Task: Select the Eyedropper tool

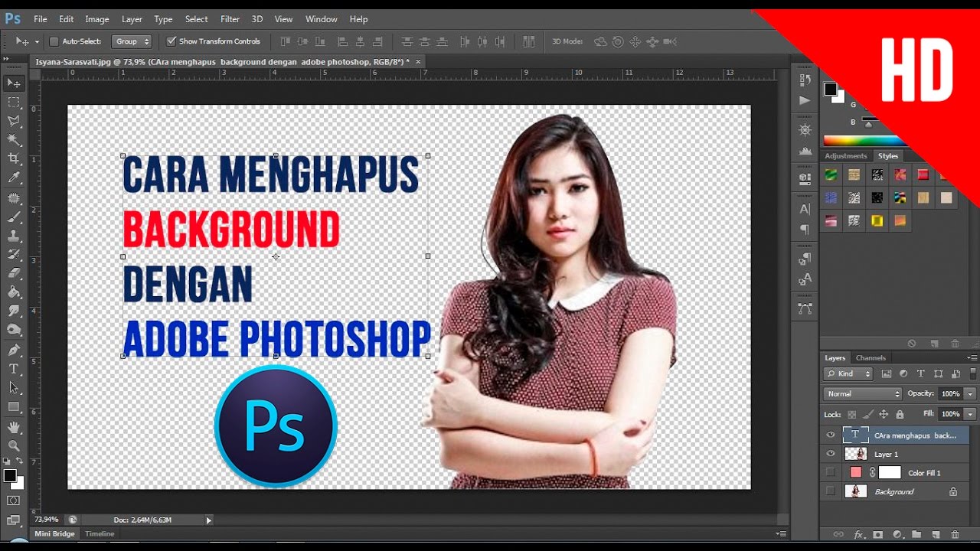Action: point(14,178)
